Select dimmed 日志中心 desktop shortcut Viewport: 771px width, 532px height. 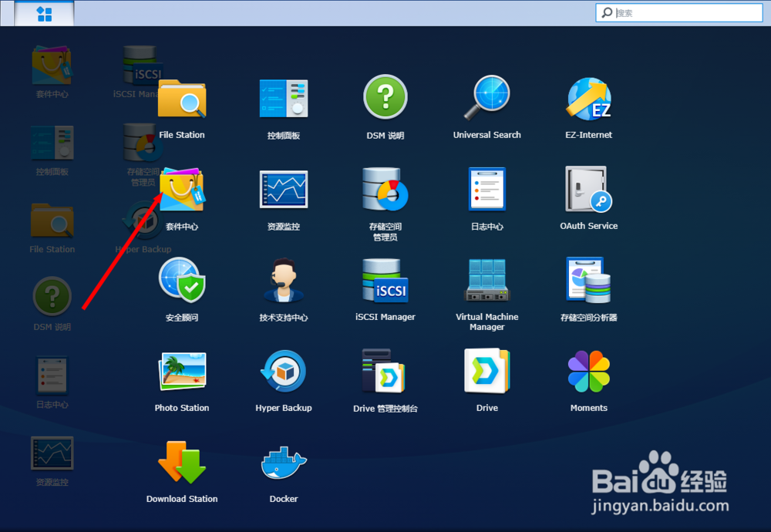52,382
